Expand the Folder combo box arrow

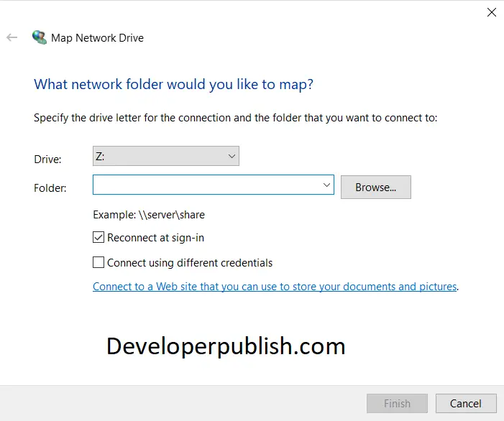click(x=326, y=185)
